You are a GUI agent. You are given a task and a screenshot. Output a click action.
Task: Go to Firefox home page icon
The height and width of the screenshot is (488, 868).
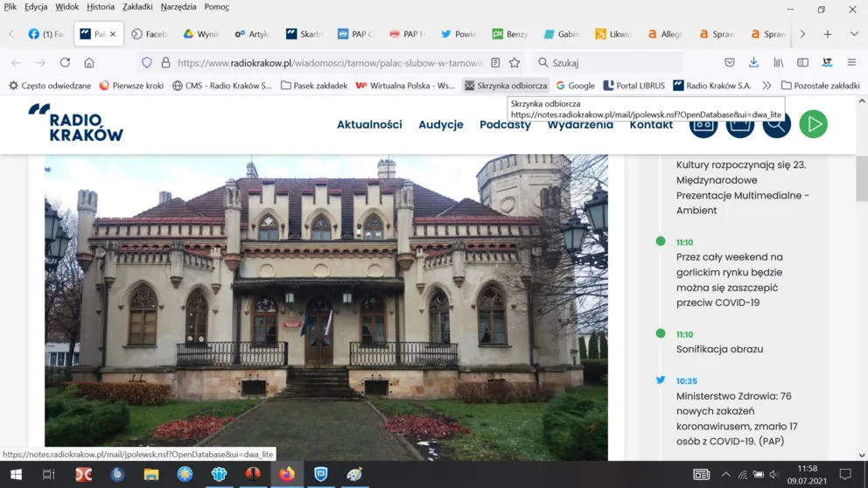89,62
